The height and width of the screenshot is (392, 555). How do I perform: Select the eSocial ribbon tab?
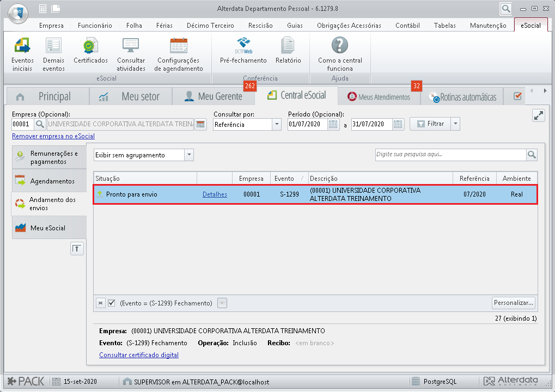point(530,26)
